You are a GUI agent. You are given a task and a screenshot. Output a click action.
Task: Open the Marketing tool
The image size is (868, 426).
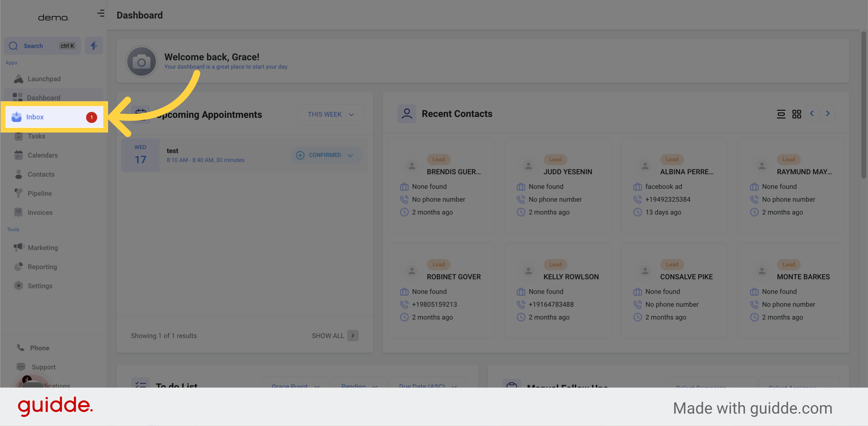coord(42,247)
